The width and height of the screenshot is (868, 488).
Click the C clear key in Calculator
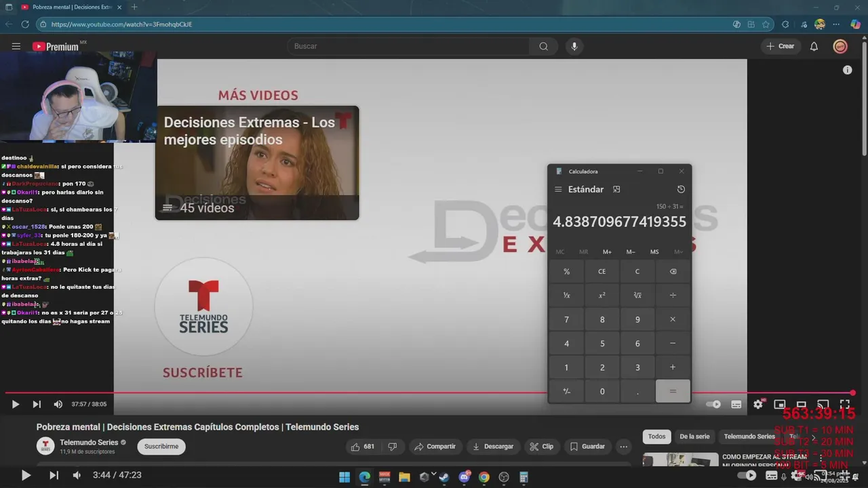click(x=637, y=271)
